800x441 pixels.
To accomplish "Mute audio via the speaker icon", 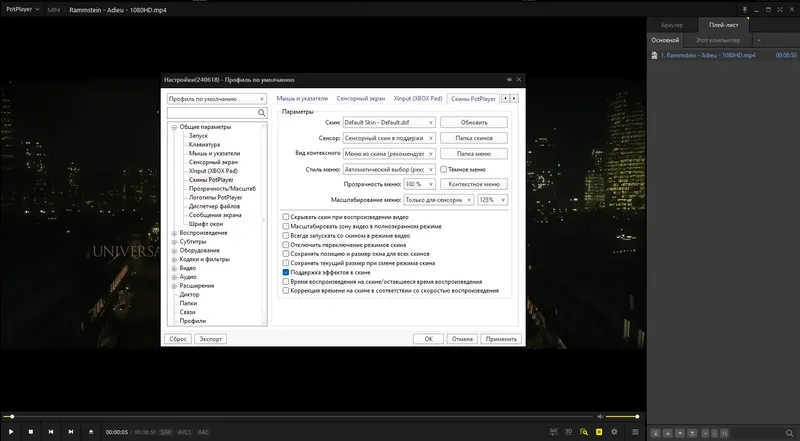I will (600, 416).
